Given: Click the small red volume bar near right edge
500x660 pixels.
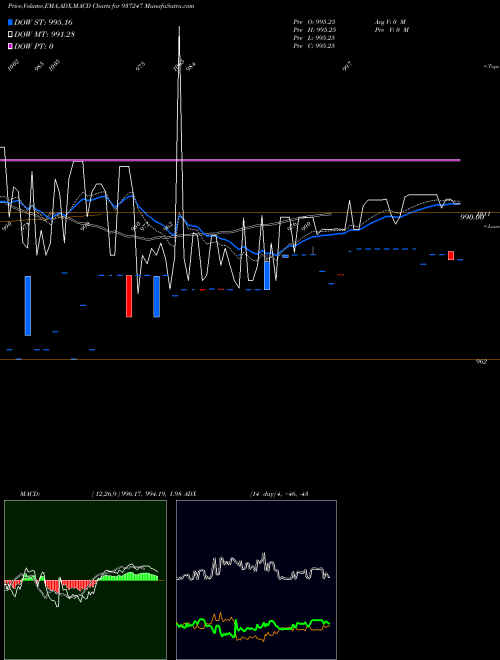Looking at the screenshot, I should (x=451, y=255).
